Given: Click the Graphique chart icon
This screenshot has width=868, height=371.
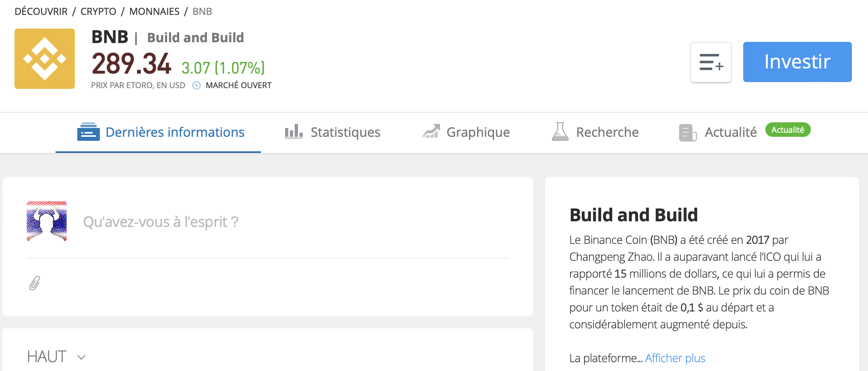Looking at the screenshot, I should [x=431, y=132].
